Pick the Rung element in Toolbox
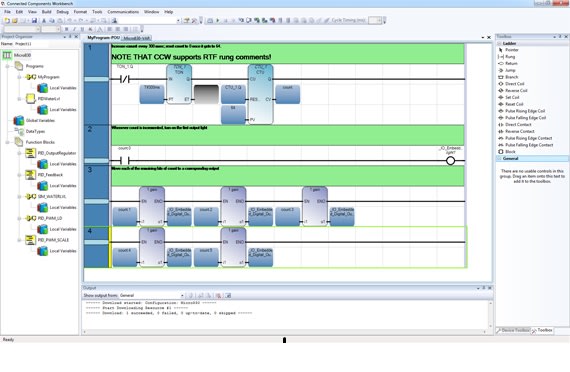The height and width of the screenshot is (372, 570). point(506,57)
